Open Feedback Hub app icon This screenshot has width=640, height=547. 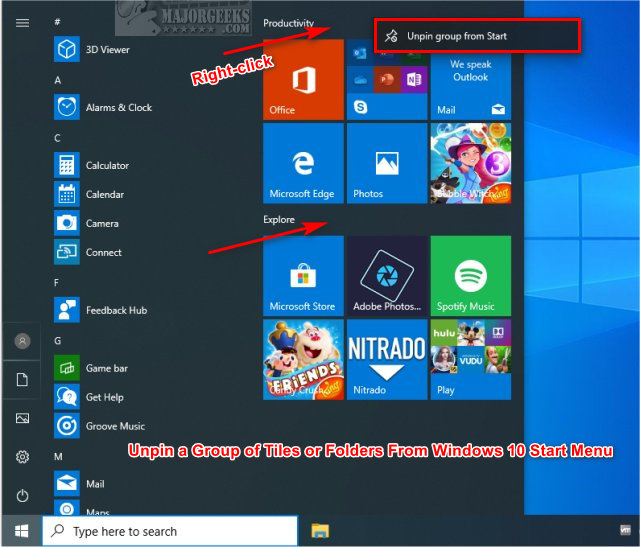67,310
